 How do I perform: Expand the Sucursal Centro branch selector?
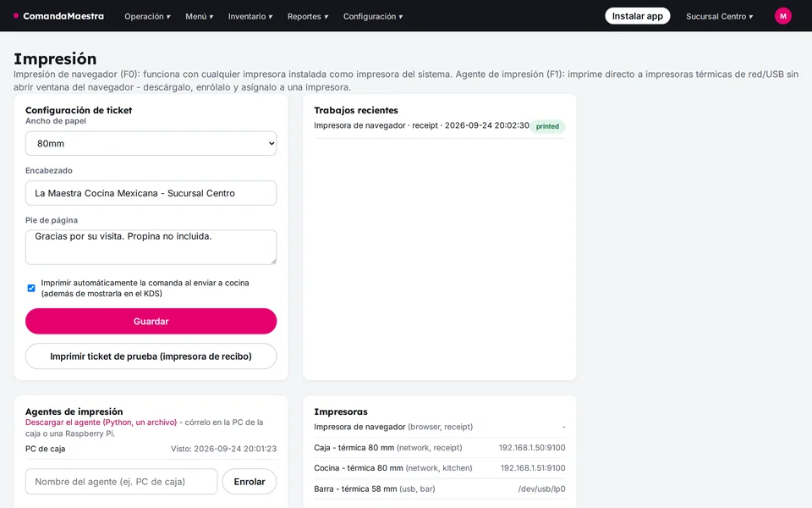(719, 17)
